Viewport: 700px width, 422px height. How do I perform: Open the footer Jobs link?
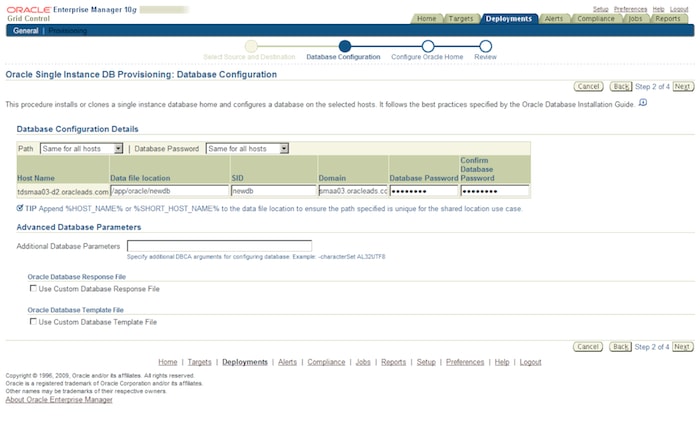click(363, 362)
